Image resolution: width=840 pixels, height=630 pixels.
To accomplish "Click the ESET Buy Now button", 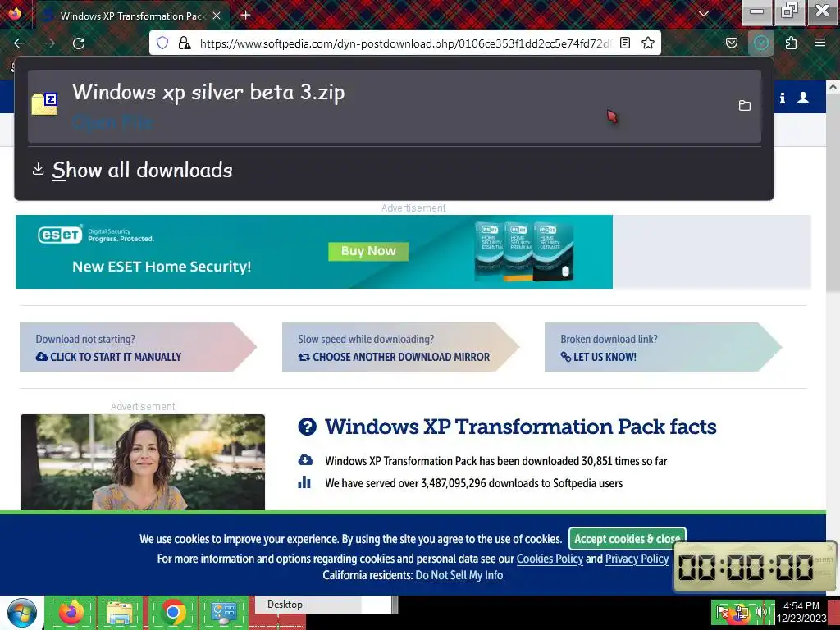I will [368, 251].
